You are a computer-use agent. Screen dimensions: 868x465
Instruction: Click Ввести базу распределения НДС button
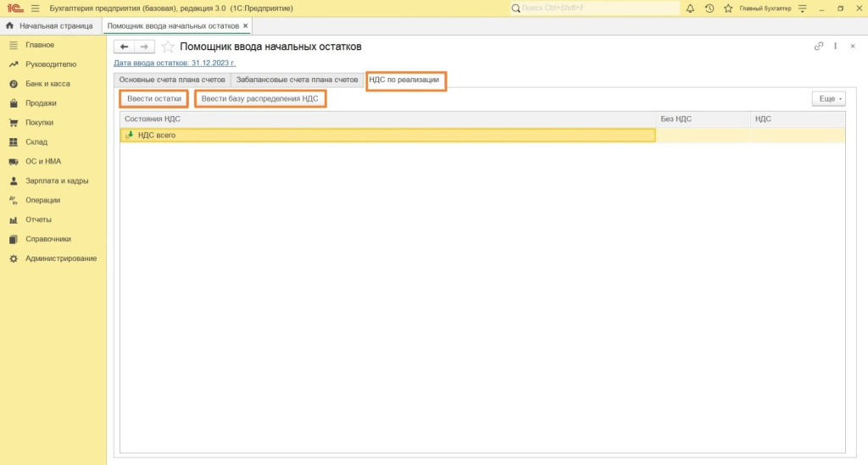(x=259, y=99)
